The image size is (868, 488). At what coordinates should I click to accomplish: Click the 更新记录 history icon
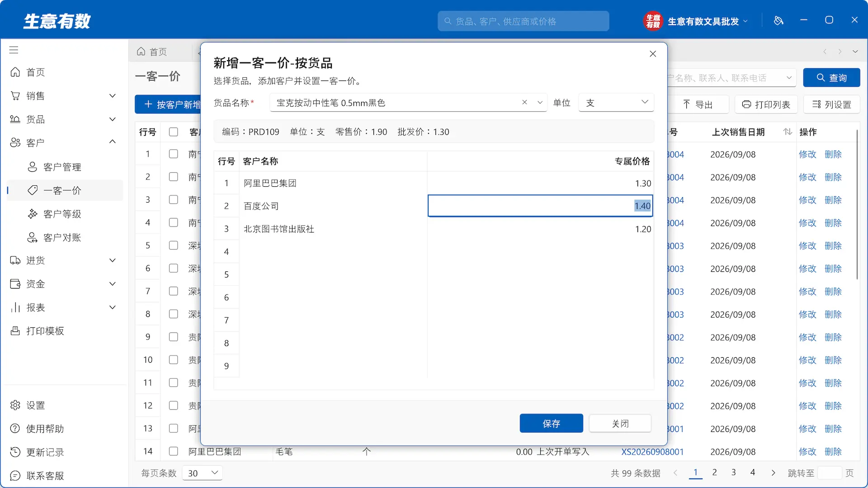15,452
